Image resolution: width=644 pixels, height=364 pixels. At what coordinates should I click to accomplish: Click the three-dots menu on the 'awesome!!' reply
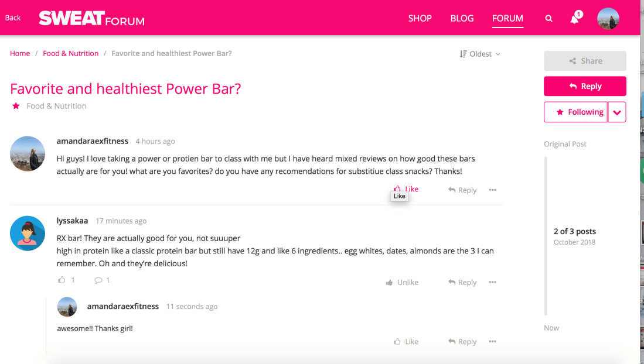point(493,342)
